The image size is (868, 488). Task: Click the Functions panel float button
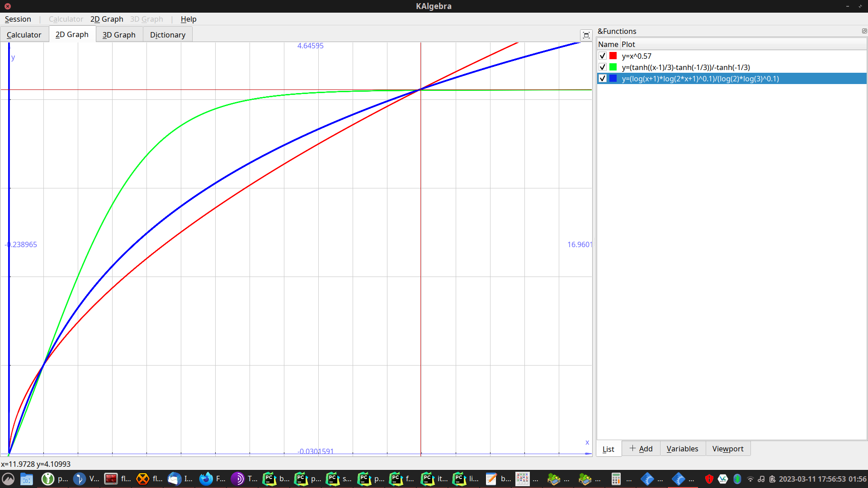(864, 31)
